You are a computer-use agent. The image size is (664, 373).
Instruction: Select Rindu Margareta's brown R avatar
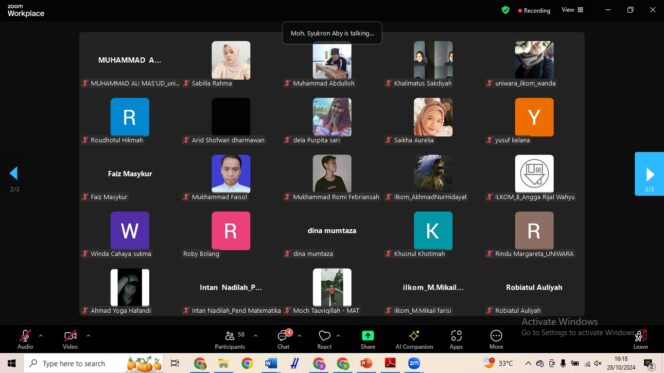pyautogui.click(x=534, y=231)
